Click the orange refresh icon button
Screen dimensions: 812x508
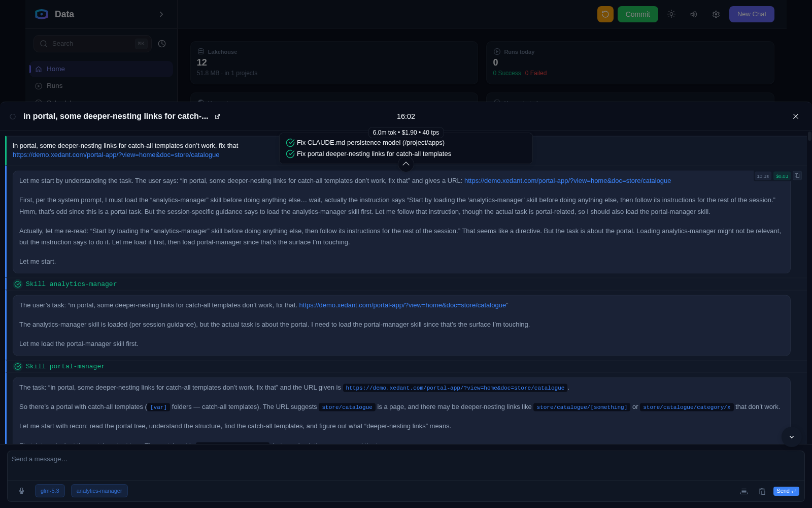[605, 14]
